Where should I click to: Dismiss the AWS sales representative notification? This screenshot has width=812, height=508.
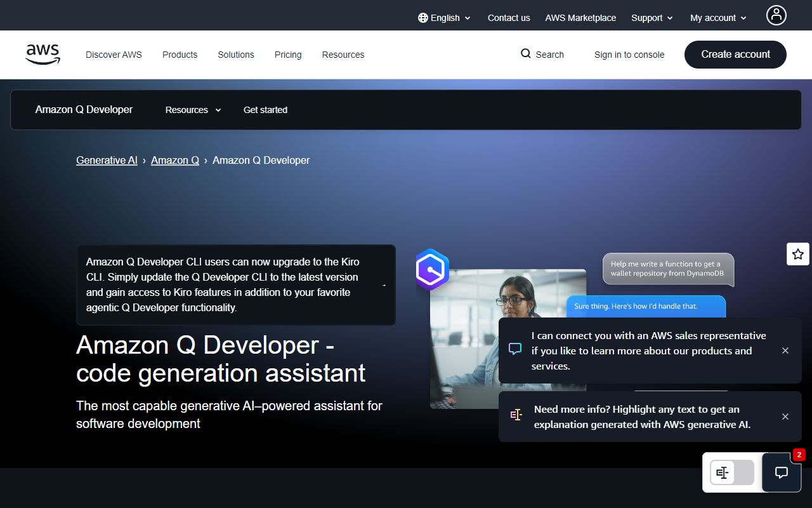pos(785,350)
